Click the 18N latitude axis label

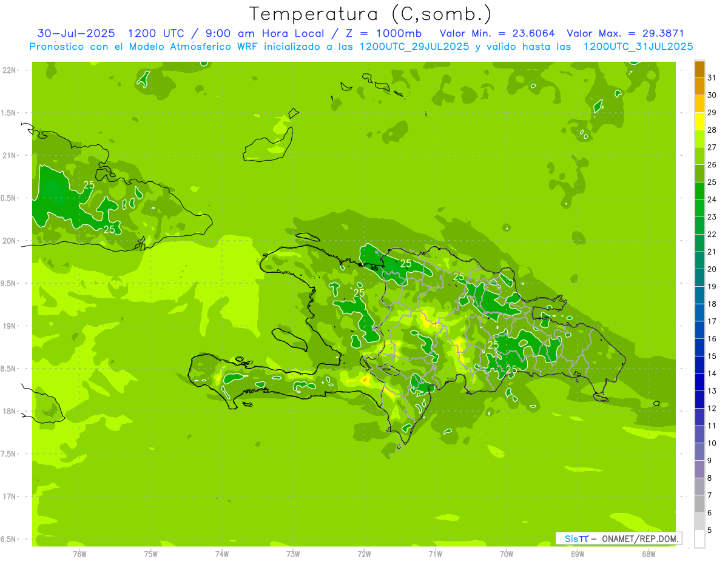(10, 411)
